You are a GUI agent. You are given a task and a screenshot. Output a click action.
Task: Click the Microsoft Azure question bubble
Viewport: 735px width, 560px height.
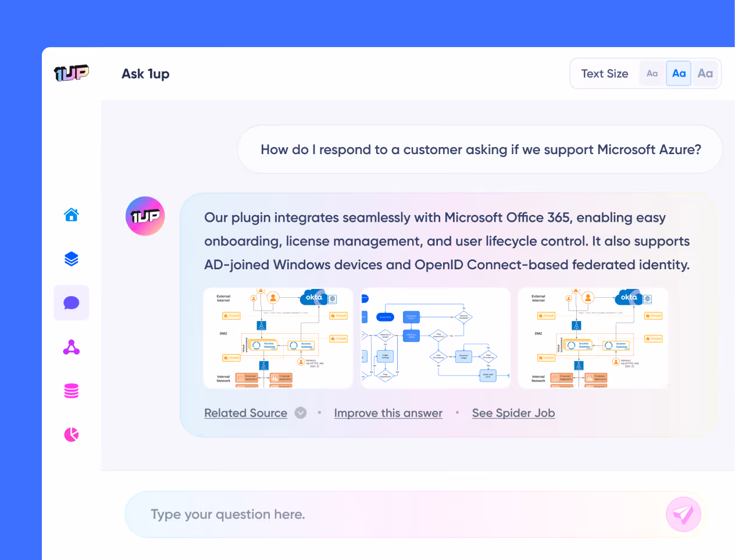tap(480, 149)
